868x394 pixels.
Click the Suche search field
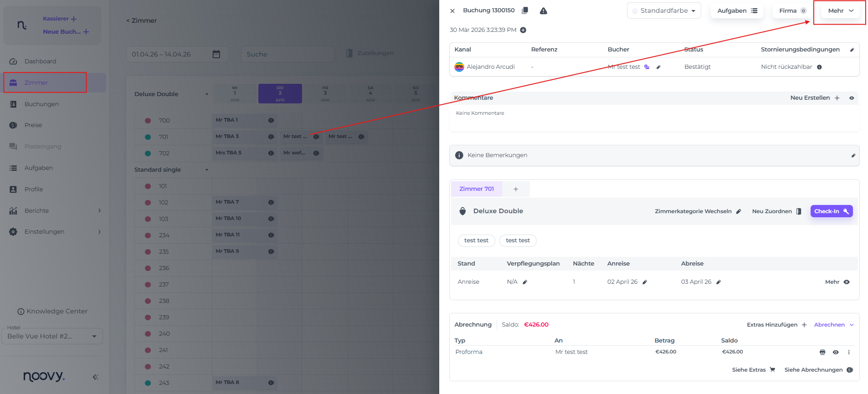coord(287,54)
